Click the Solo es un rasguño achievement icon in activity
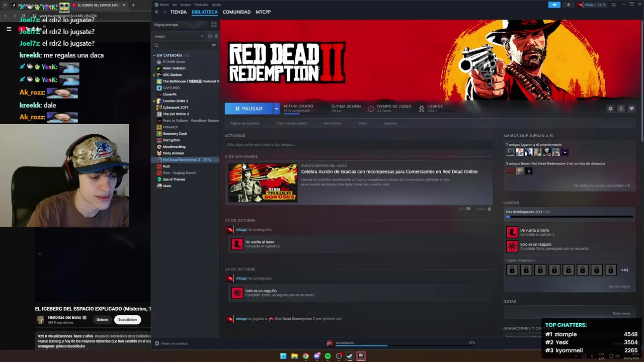The width and height of the screenshot is (644, 362). pos(237,293)
